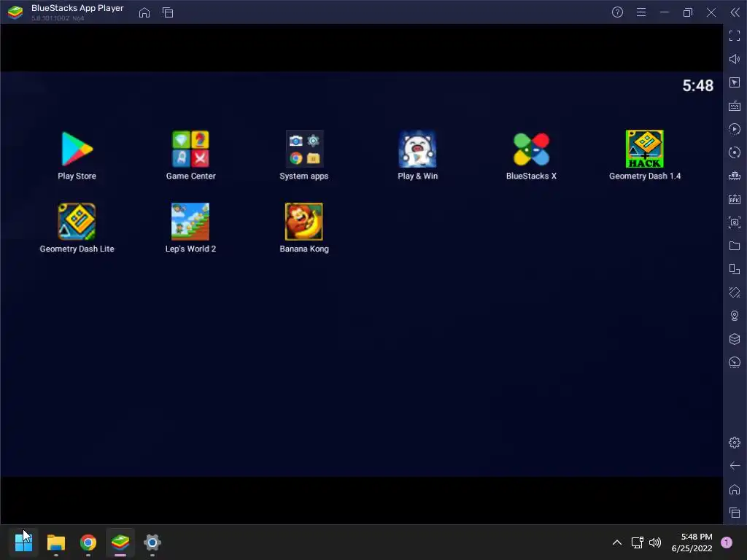Launch Geometry Dash Lite
This screenshot has width=747, height=560.
[x=77, y=222]
